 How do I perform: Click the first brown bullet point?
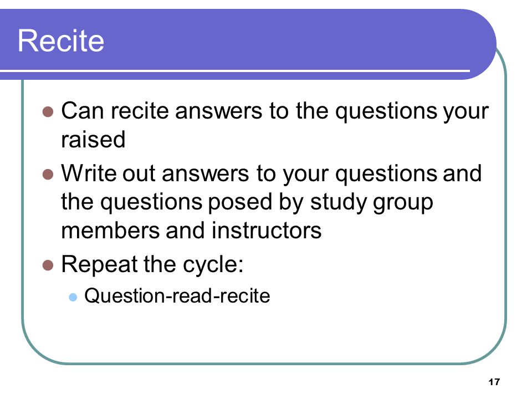point(48,112)
